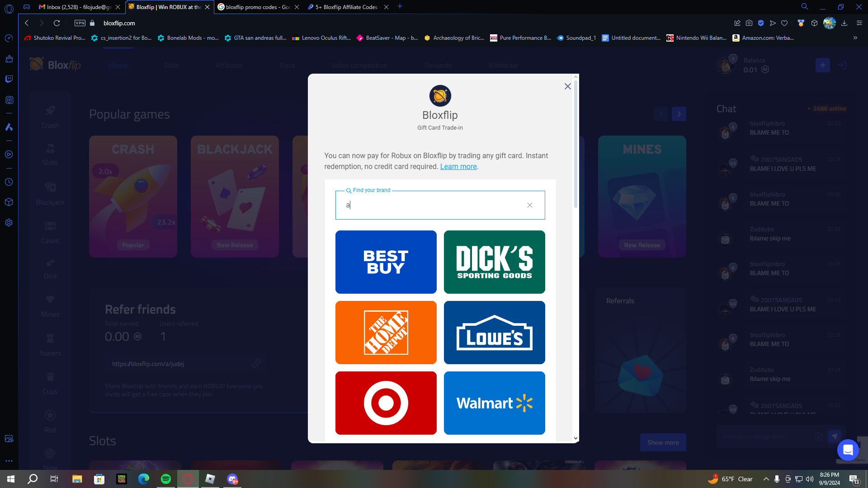868x488 pixels.
Task: Toggle the VPN badge in address bar
Action: point(80,23)
